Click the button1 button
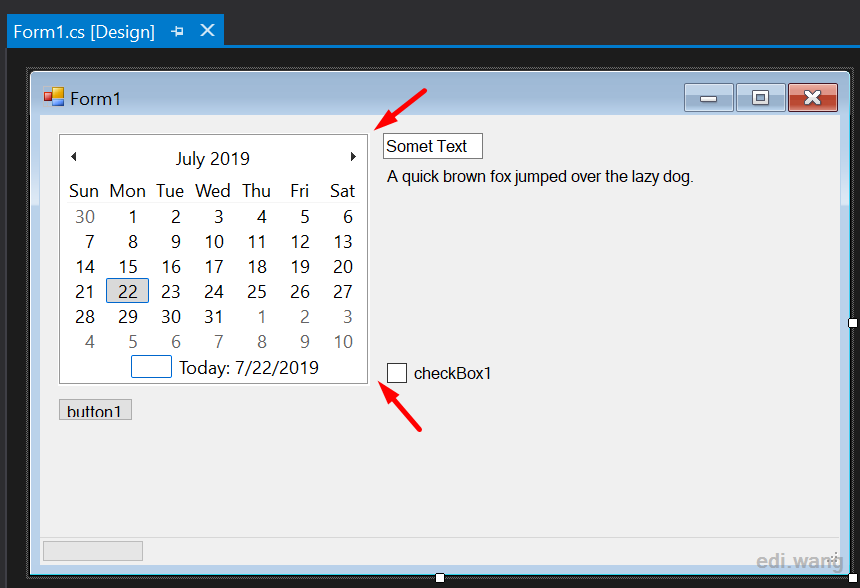Screen dimensions: 860x588 tap(95, 410)
